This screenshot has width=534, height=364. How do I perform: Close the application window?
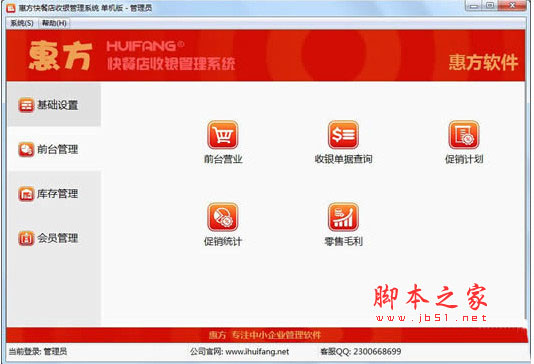pyautogui.click(x=512, y=6)
